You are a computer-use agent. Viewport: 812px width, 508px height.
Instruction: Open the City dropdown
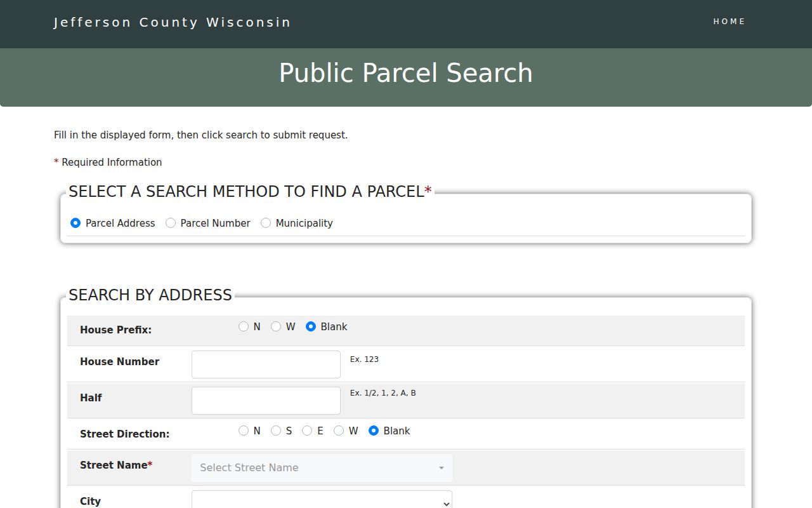pos(322,500)
